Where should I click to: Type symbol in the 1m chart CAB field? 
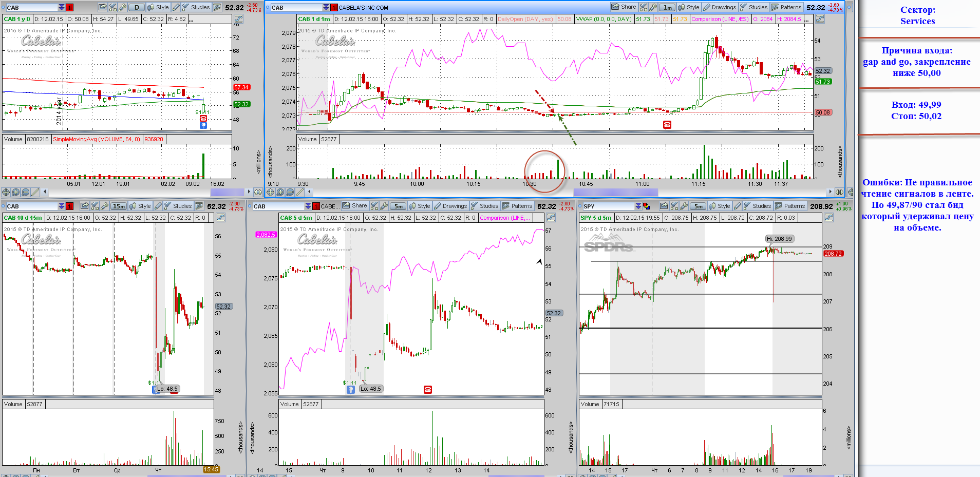coord(296,7)
